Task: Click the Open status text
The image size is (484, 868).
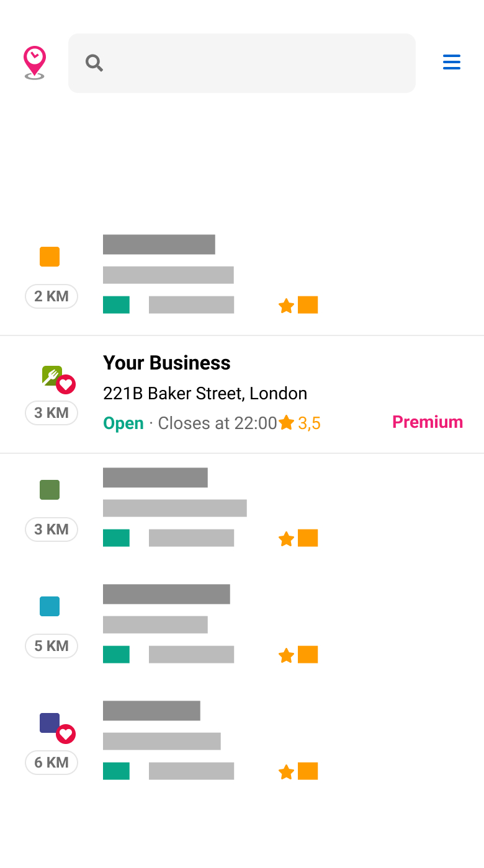Action: [123, 423]
